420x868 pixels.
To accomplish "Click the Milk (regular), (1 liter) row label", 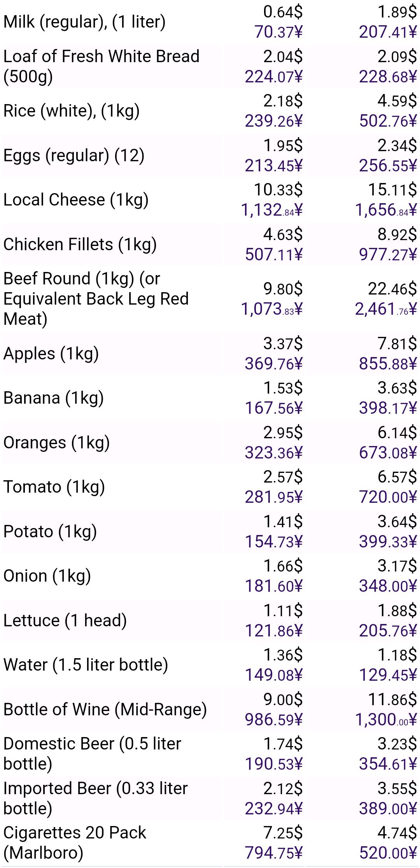I will coord(84,22).
